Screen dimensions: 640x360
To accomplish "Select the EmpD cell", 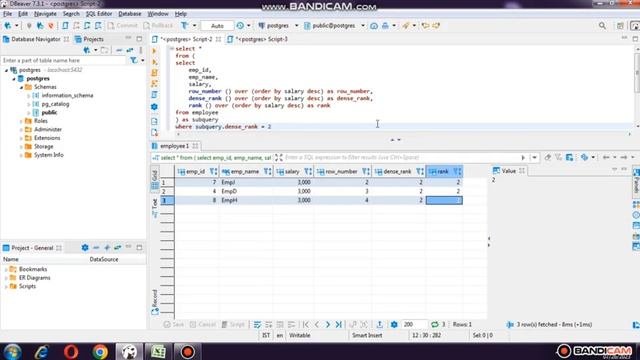I will [x=246, y=191].
